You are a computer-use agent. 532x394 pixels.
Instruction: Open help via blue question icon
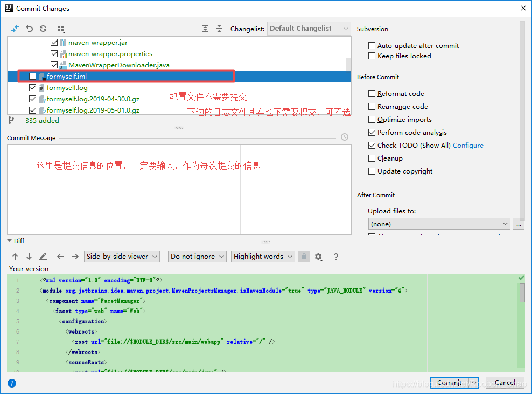pos(11,383)
